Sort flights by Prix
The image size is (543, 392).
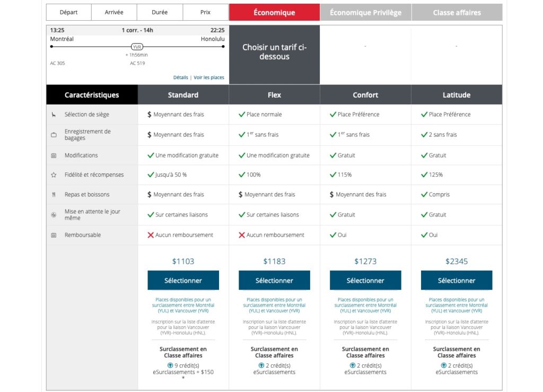point(205,12)
